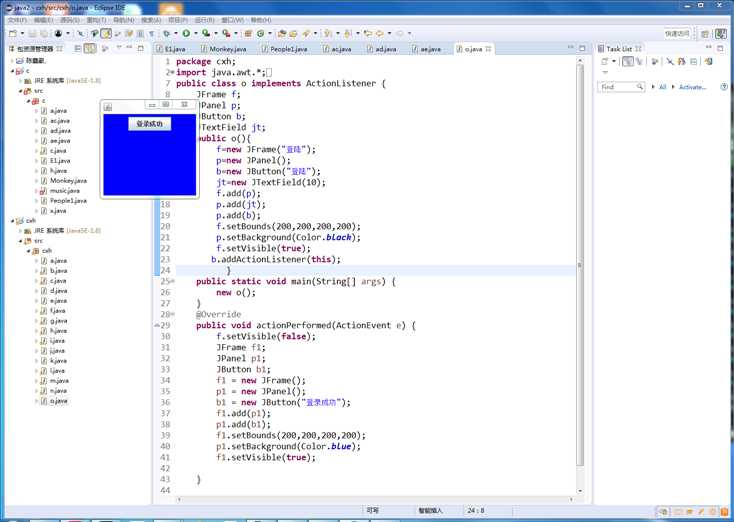
Task: Fold the import block on line 2
Action: click(x=172, y=73)
